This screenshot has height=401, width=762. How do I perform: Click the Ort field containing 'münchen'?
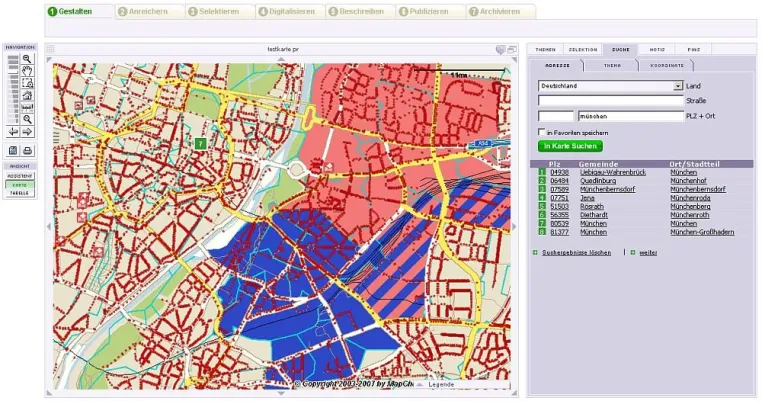click(631, 116)
